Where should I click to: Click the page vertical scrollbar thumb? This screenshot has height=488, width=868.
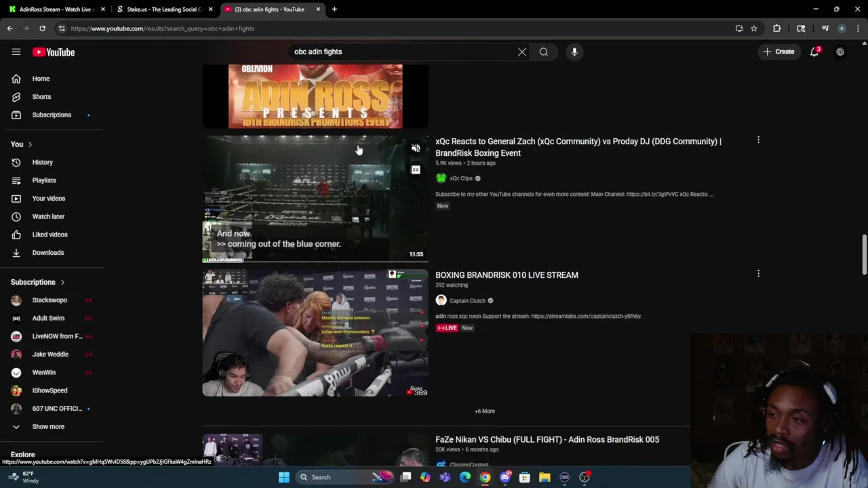pyautogui.click(x=864, y=256)
